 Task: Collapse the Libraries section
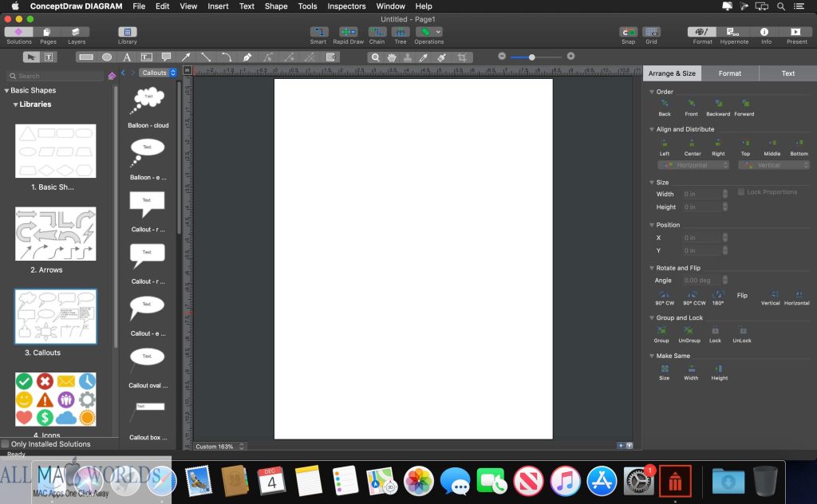(16, 104)
